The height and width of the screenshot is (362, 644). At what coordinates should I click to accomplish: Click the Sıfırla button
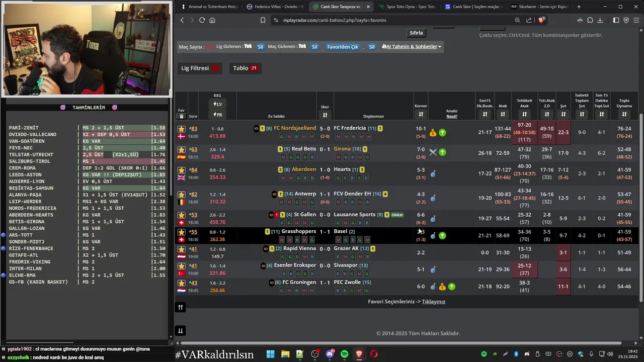pyautogui.click(x=416, y=33)
